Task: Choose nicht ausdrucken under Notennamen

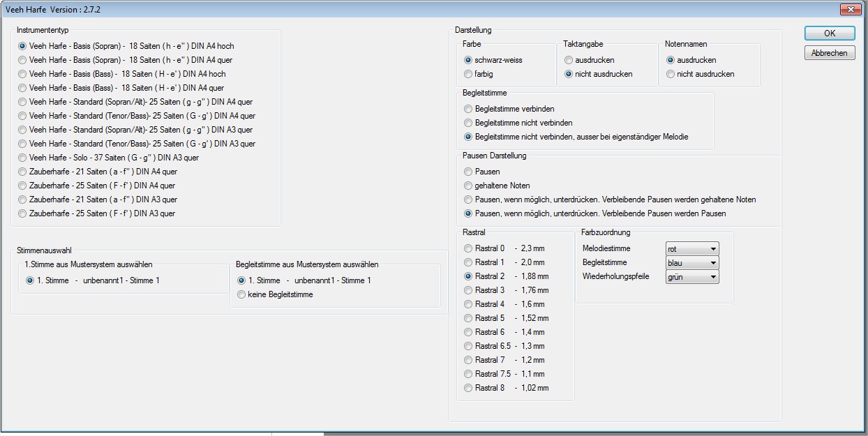Action: pyautogui.click(x=671, y=74)
